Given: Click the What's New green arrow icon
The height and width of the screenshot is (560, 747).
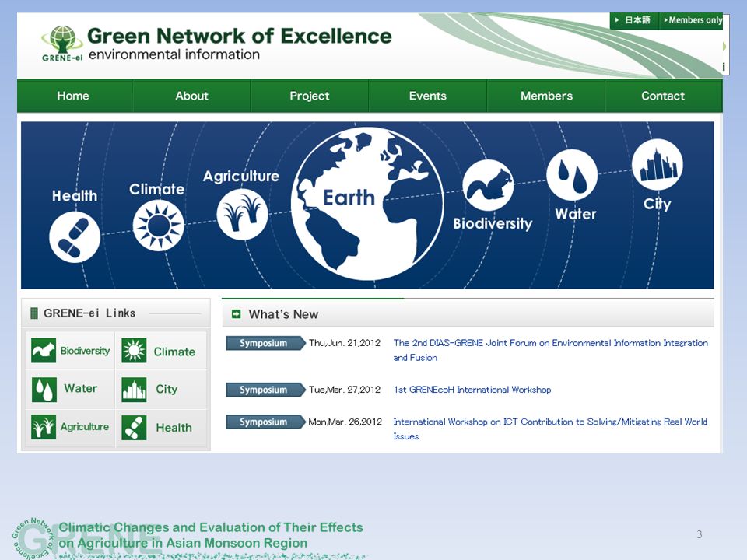Looking at the screenshot, I should (x=236, y=313).
